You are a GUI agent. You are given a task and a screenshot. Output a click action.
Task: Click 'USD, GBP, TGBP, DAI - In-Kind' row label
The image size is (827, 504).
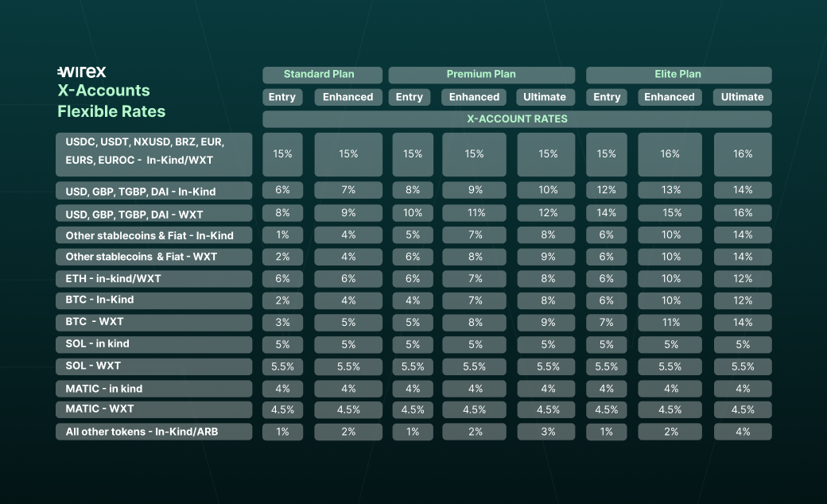[154, 191]
